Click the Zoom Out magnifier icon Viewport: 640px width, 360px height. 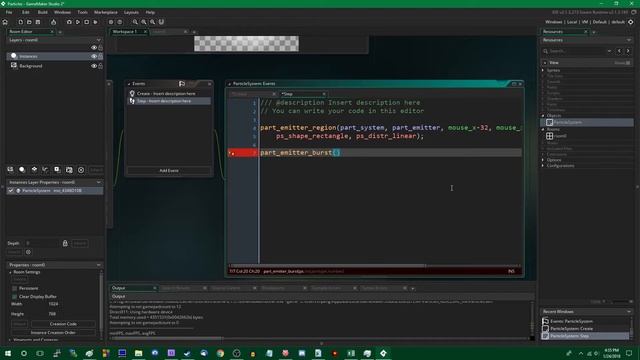tap(135, 22)
